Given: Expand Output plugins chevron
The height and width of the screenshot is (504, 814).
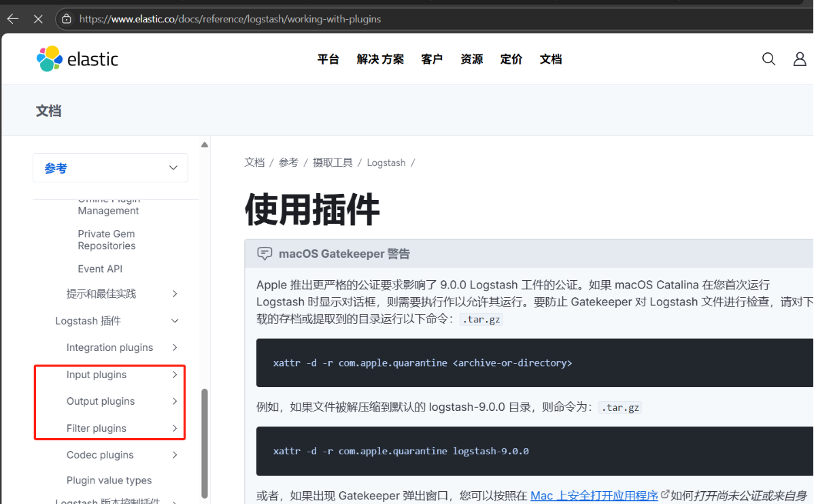Looking at the screenshot, I should pos(175,401).
